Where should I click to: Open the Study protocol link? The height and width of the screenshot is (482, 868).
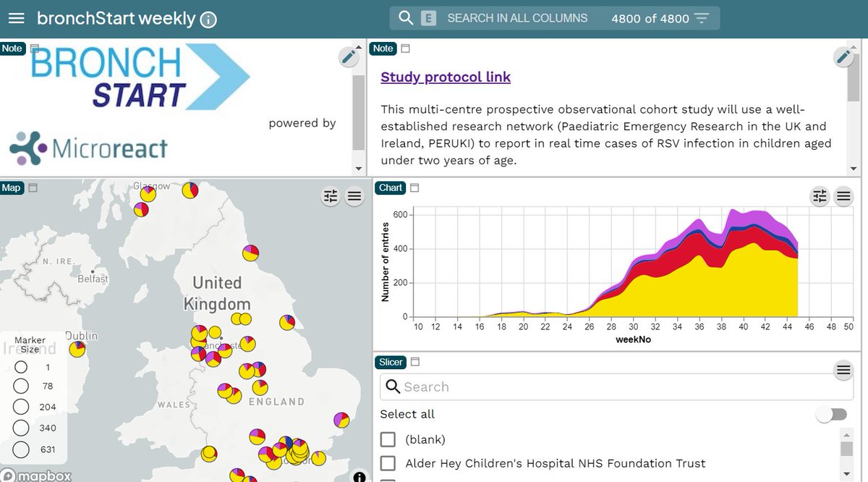(x=446, y=77)
